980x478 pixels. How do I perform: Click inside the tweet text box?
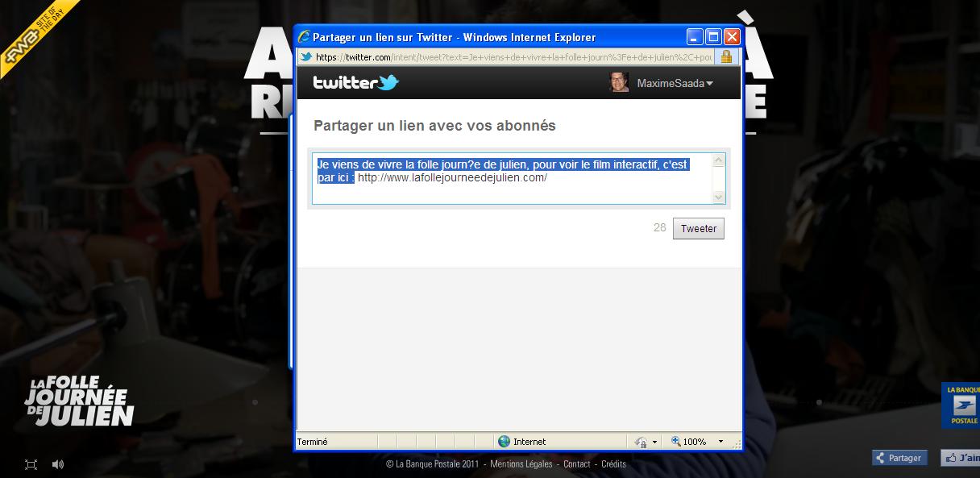[512, 178]
